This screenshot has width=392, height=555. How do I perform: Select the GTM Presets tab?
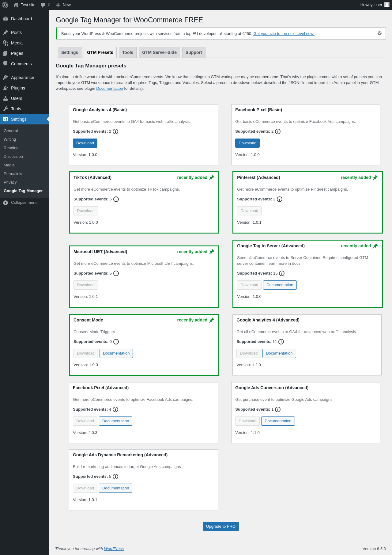click(x=100, y=52)
